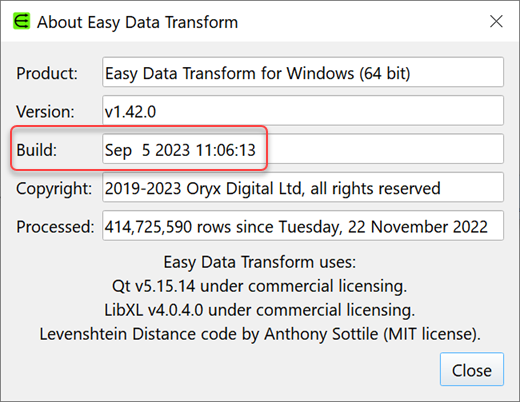The image size is (520, 402).
Task: Click the Build field date Sep 5 2023
Action: click(303, 149)
